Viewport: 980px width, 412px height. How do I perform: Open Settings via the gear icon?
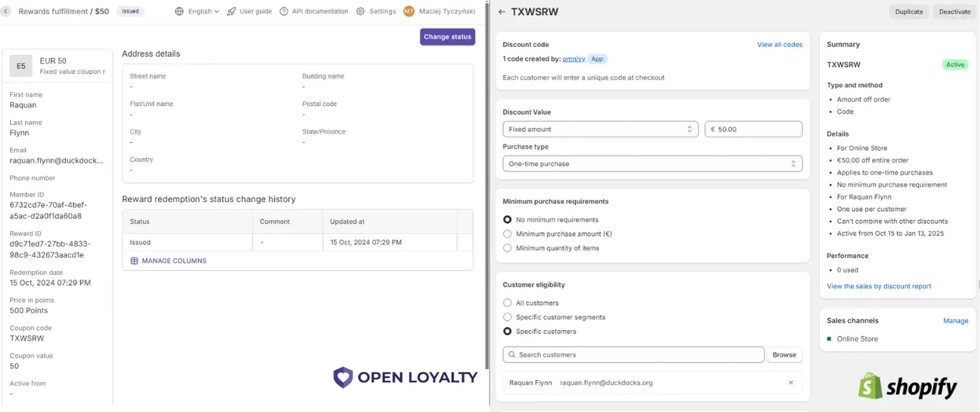tap(360, 12)
